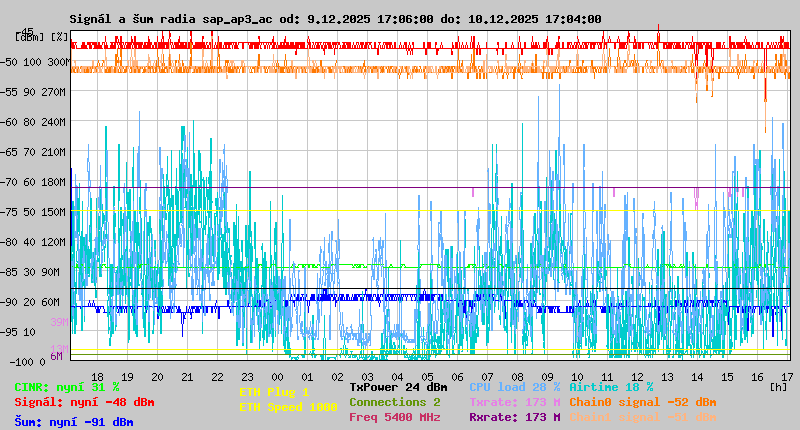The width and height of the screenshot is (800, 430).
Task: Click the [dBm] unit label above Y axis
Action: [29, 36]
